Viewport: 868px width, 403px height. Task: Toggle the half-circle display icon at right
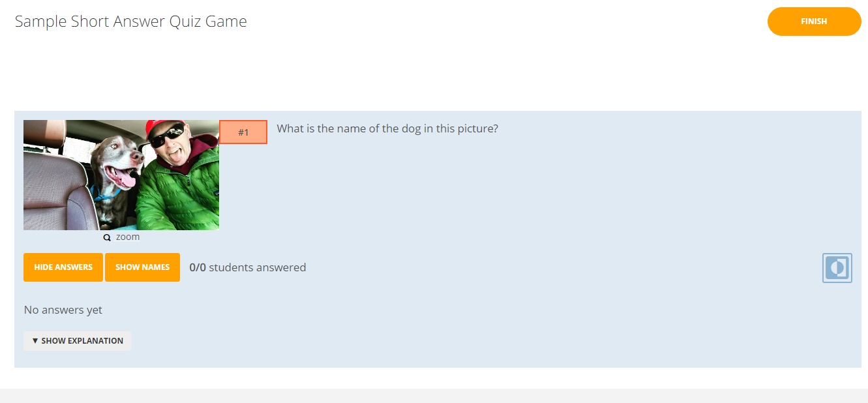837,268
